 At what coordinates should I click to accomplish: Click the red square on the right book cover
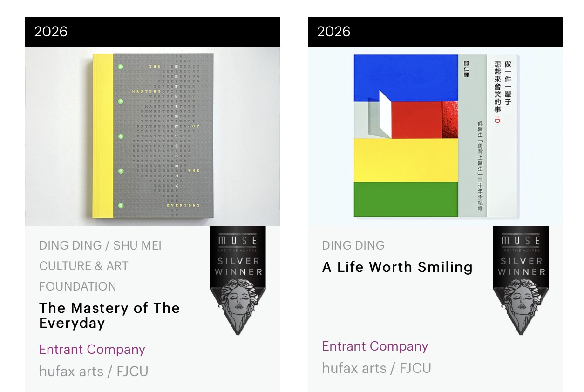pos(416,120)
